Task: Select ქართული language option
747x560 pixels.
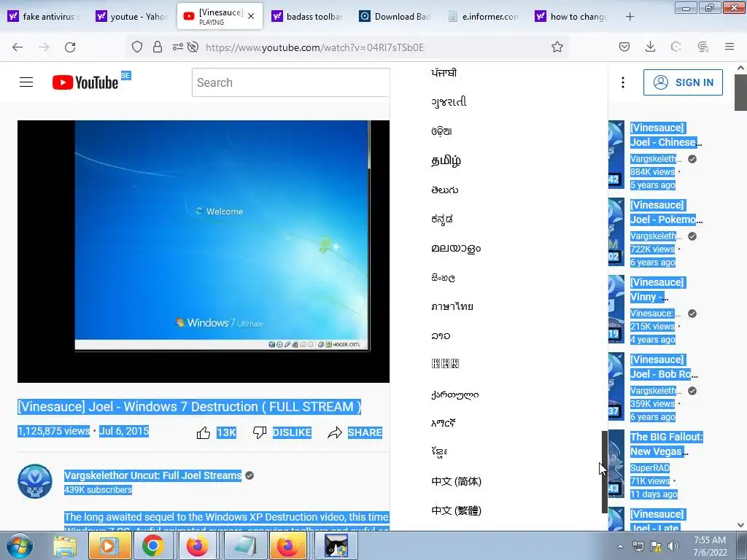Action: tap(455, 394)
